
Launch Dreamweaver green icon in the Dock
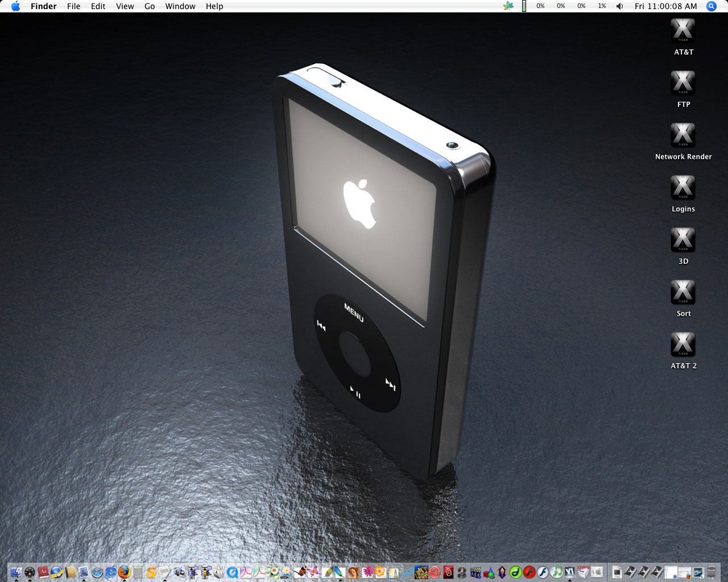pos(515,572)
